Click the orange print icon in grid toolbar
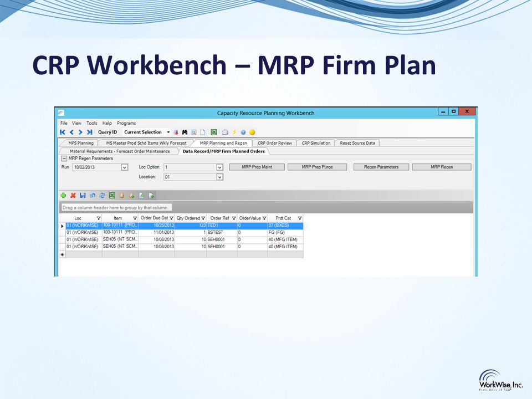Viewport: 532px width, 399px height. pos(122,196)
